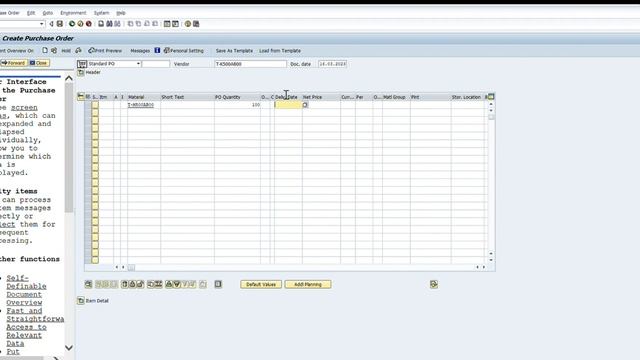This screenshot has height=360, width=640.
Task: Open the Help menu
Action: (121, 13)
